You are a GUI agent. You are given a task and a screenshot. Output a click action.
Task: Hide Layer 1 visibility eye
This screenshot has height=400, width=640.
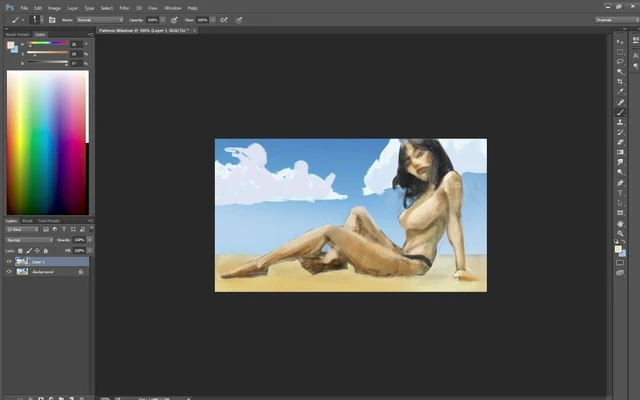click(9, 262)
